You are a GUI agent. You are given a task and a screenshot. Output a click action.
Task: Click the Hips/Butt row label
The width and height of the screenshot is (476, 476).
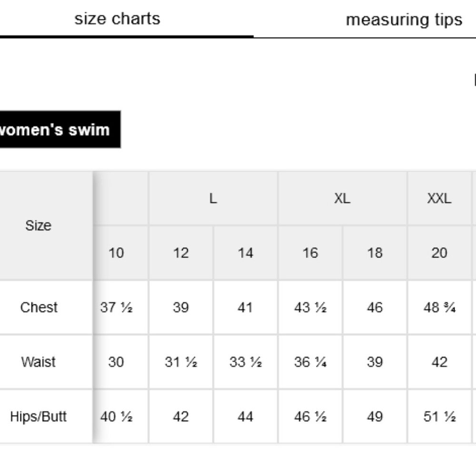coord(39,416)
